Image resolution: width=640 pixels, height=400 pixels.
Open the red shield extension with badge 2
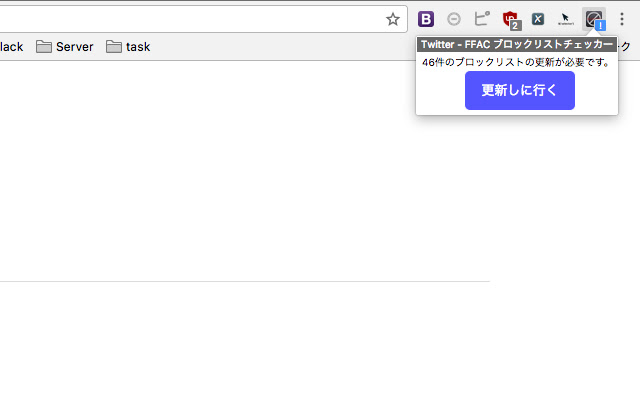pos(510,19)
